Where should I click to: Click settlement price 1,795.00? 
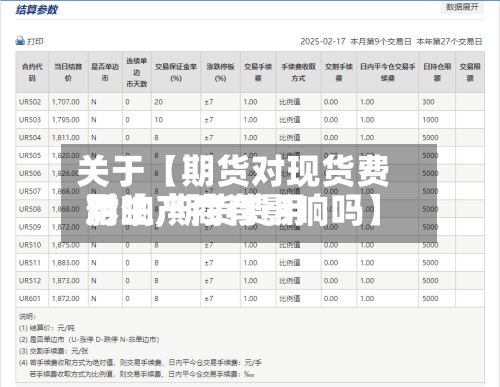point(66,120)
